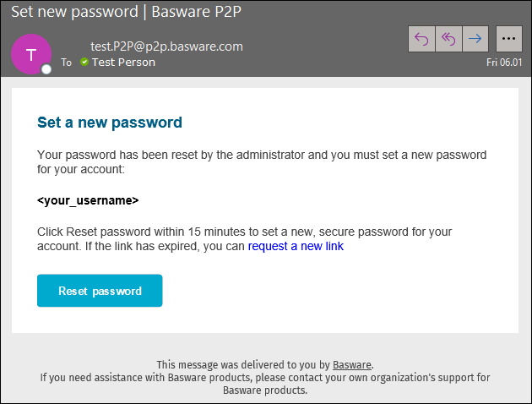This screenshot has height=404, width=532.
Task: Click the green check beside Test Person
Action: click(84, 62)
